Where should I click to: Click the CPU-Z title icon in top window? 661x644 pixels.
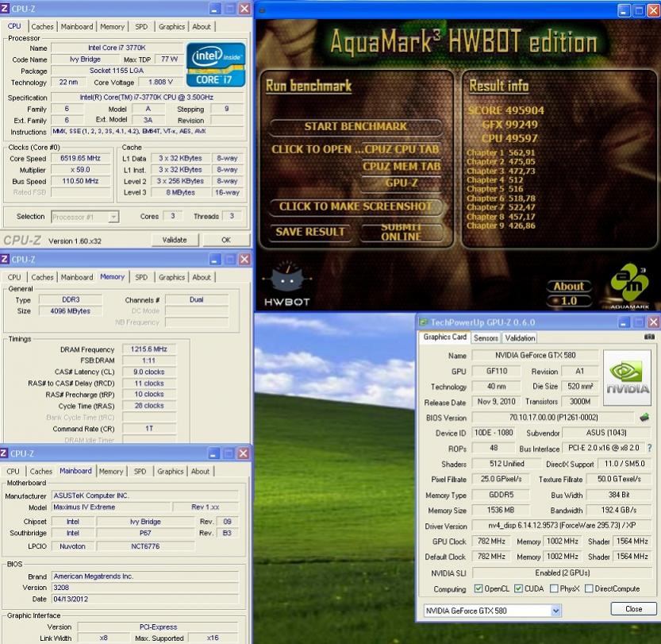point(5,9)
